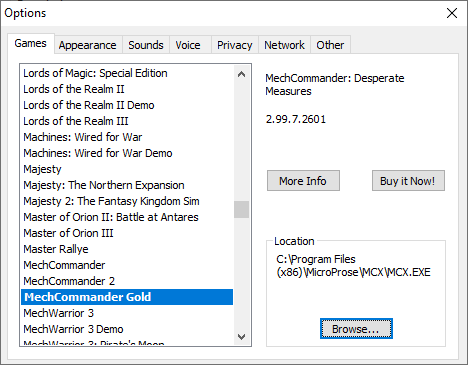The height and width of the screenshot is (365, 468).
Task: Open the Sounds tab
Action: click(x=146, y=45)
